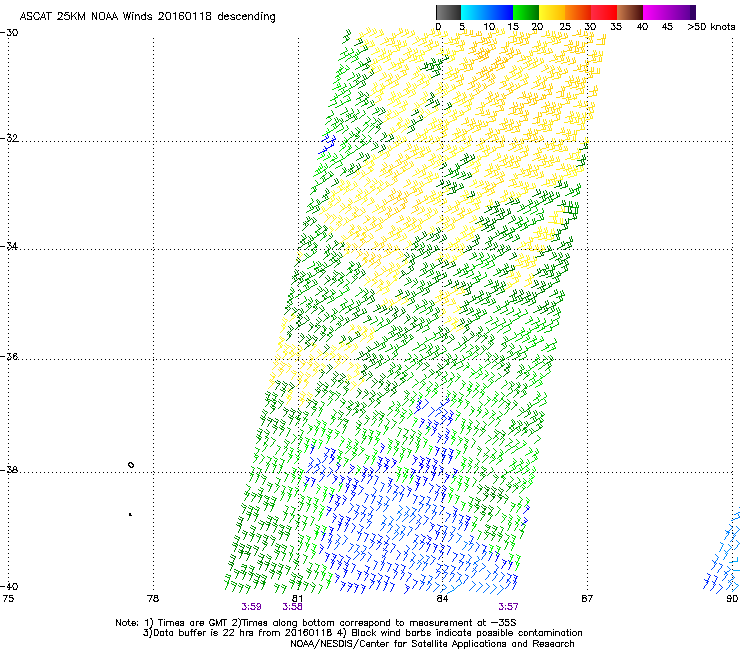This screenshot has width=740, height=650.
Task: Click the -32 latitude axis label
Action: point(9,138)
